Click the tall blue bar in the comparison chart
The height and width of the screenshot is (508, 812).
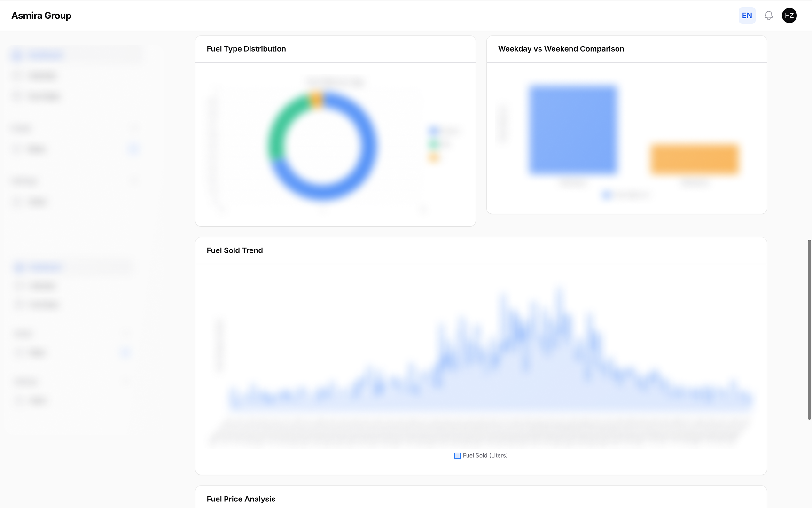coord(573,130)
